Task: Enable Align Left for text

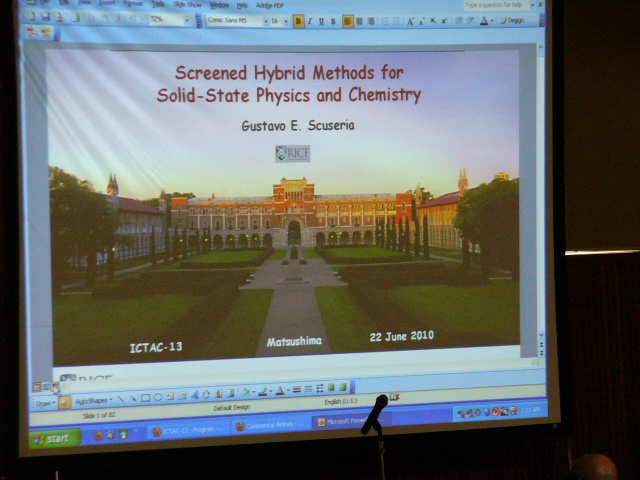Action: pos(348,21)
